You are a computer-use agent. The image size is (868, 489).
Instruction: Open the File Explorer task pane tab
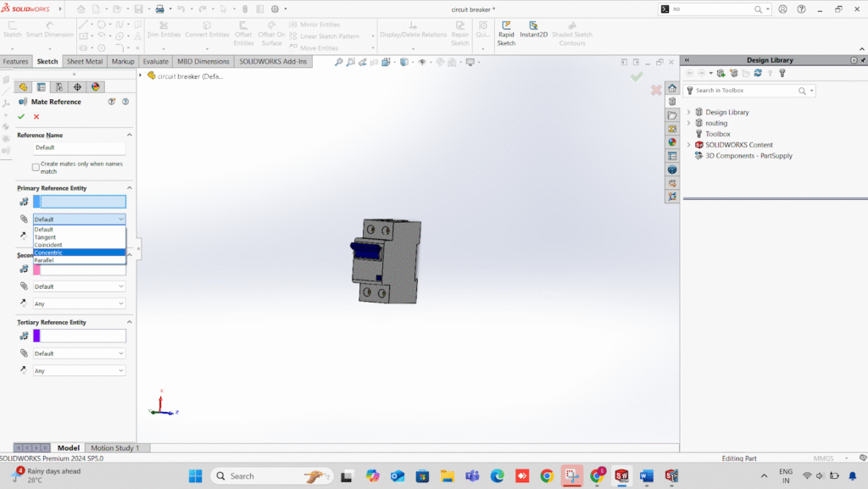point(672,115)
